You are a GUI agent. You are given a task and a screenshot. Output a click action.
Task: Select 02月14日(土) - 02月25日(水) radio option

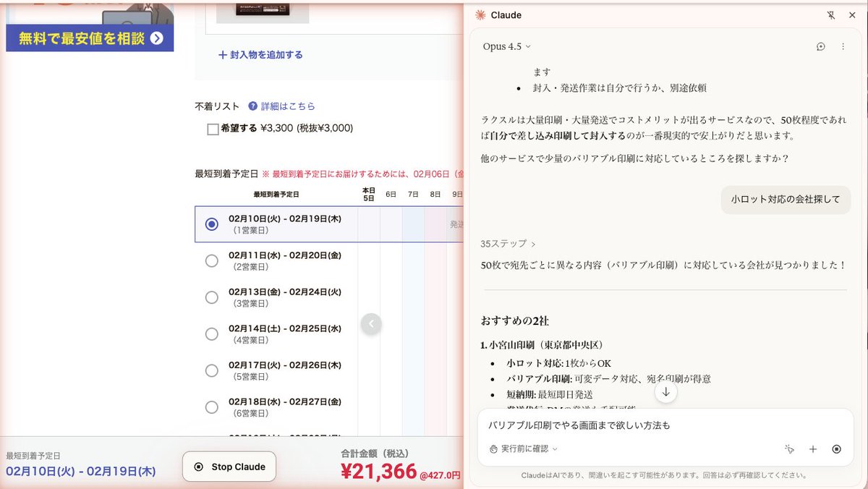click(x=211, y=333)
